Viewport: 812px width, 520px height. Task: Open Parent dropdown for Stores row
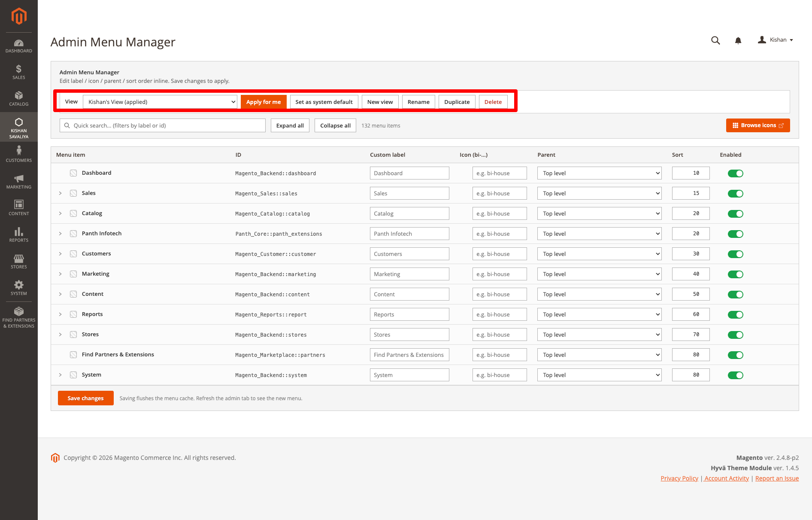pos(599,335)
